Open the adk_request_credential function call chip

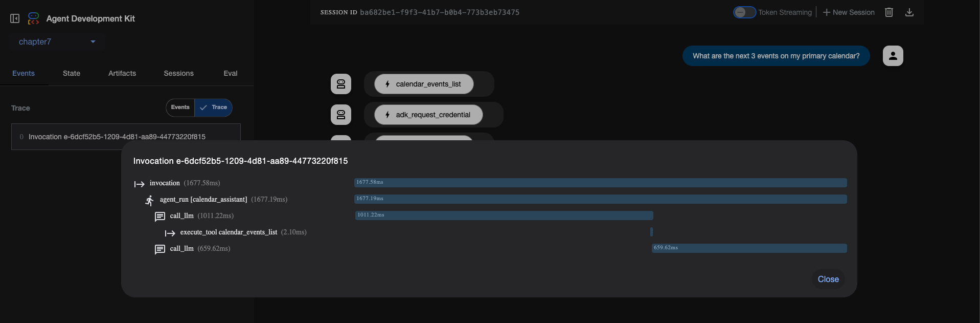(x=428, y=115)
